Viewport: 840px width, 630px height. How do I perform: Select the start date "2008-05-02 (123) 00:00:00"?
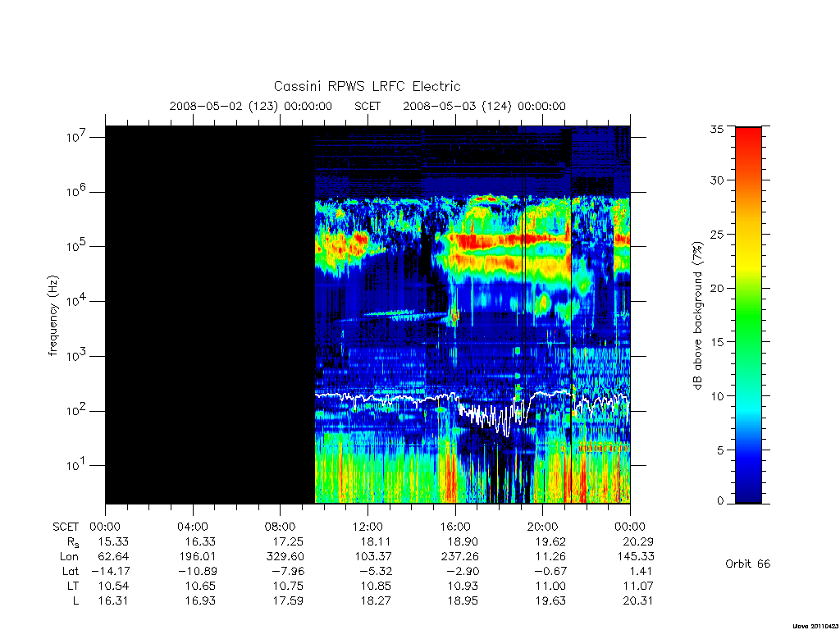(x=251, y=106)
